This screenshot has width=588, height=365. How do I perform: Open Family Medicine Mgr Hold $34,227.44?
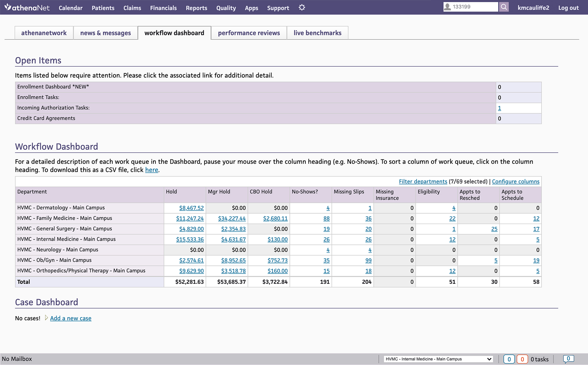point(232,219)
